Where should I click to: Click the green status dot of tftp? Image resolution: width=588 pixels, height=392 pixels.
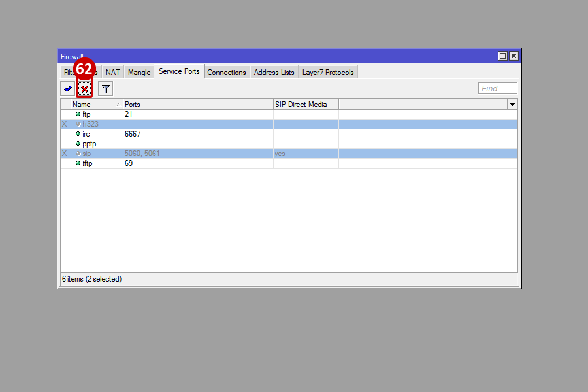[78, 163]
